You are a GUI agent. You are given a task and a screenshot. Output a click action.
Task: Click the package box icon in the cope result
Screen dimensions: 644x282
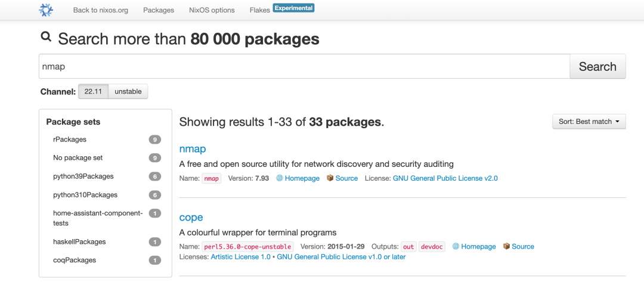pos(506,246)
